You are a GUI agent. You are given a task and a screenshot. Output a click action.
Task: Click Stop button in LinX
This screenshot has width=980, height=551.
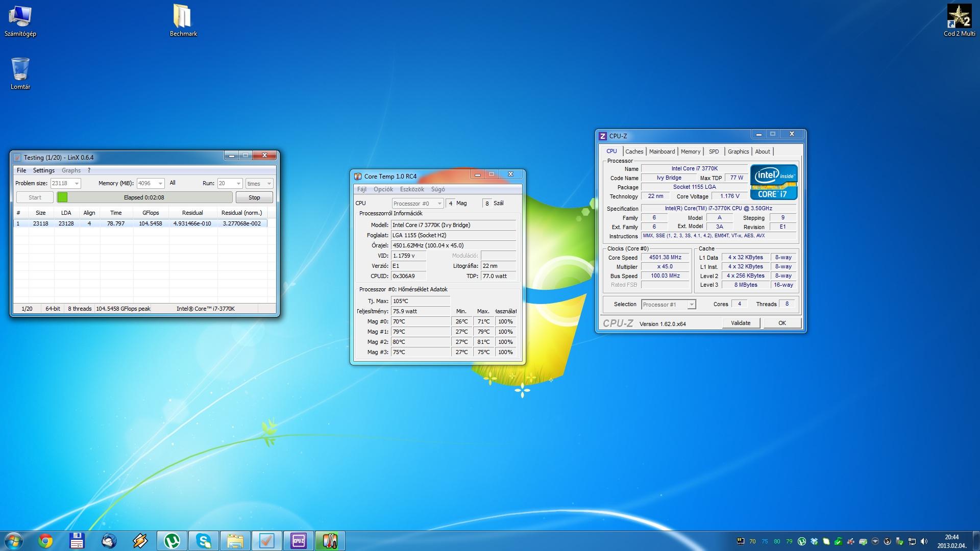pos(254,197)
